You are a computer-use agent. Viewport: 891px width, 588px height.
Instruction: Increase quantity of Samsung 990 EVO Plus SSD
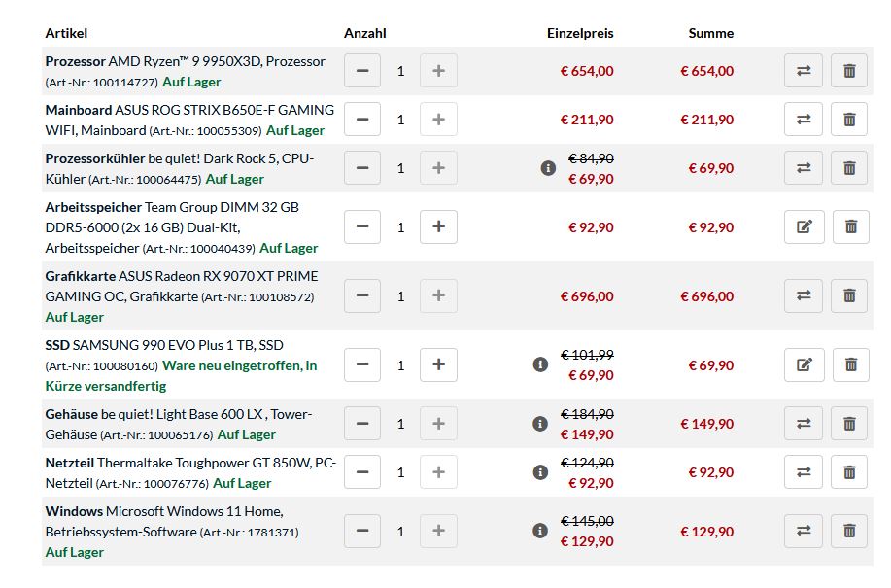(438, 364)
